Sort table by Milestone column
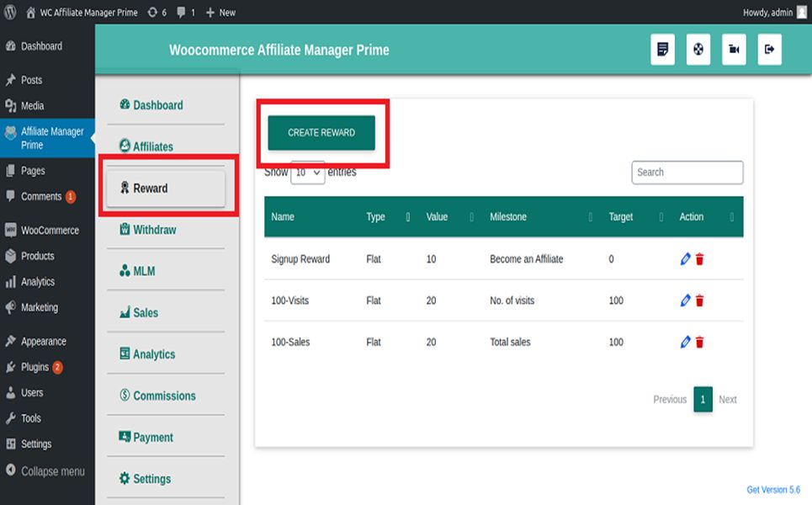 tap(508, 217)
